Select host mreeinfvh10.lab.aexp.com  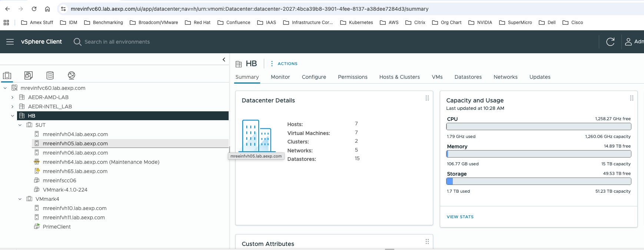(x=74, y=208)
